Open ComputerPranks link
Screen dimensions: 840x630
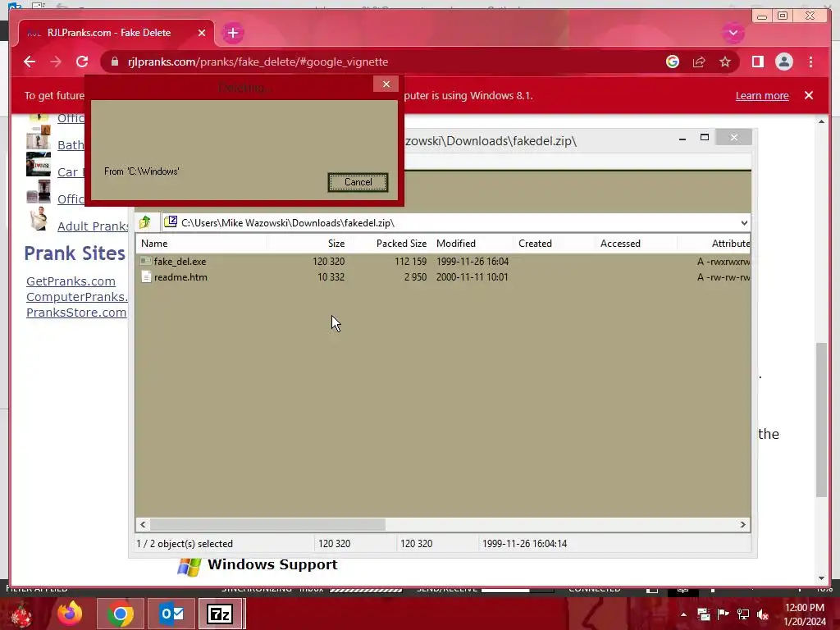76,297
